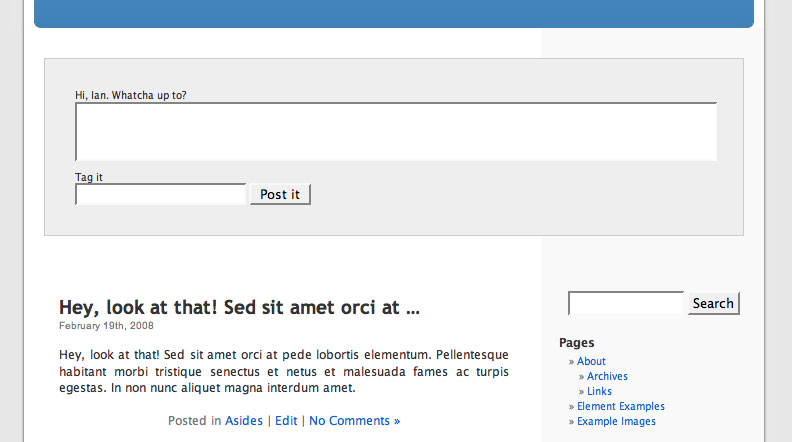The width and height of the screenshot is (792, 442).
Task: Click into the sidebar search field
Action: pos(626,303)
